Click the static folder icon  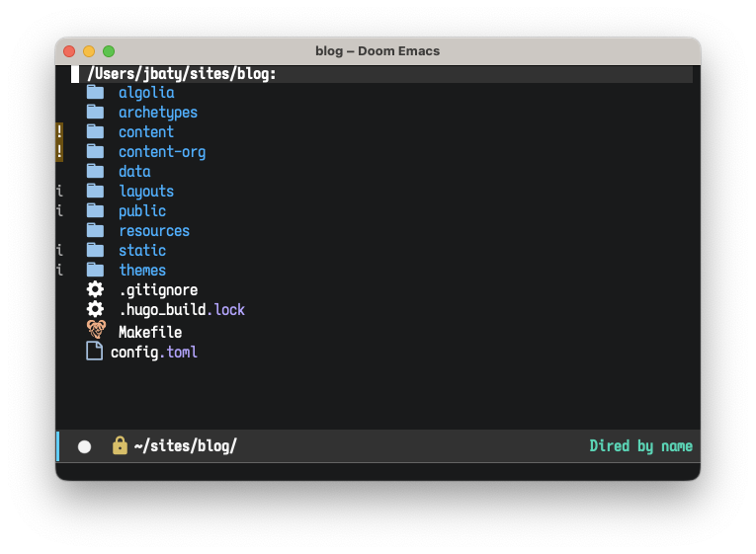pos(96,250)
